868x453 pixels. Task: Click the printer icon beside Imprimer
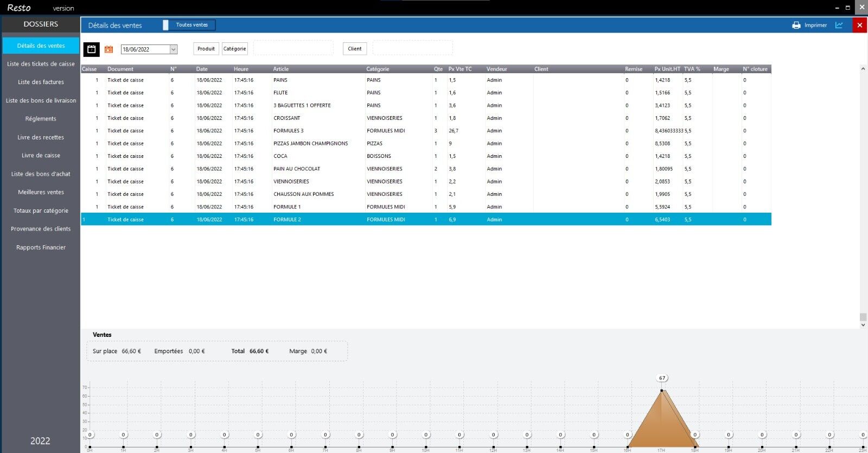[796, 25]
